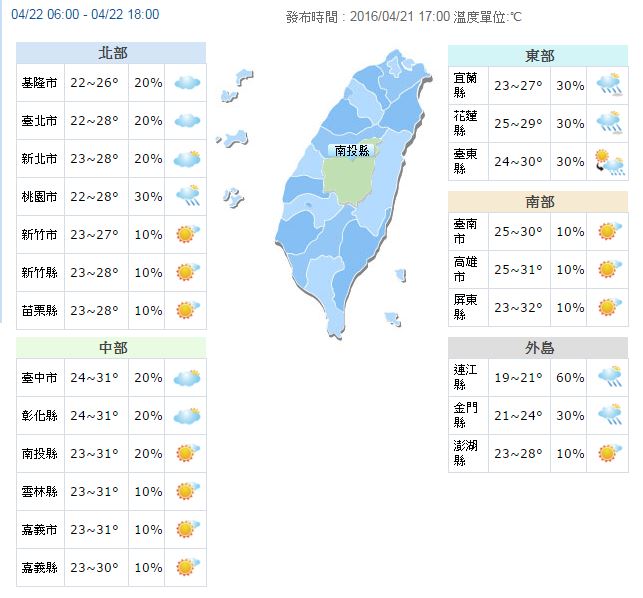The height and width of the screenshot is (598, 643).
Task: Select the 北部 region header
Action: pyautogui.click(x=111, y=53)
